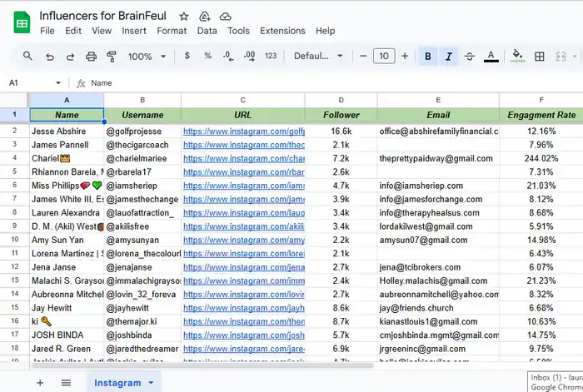583x392 pixels.
Task: Open the Edit menu
Action: tap(73, 31)
